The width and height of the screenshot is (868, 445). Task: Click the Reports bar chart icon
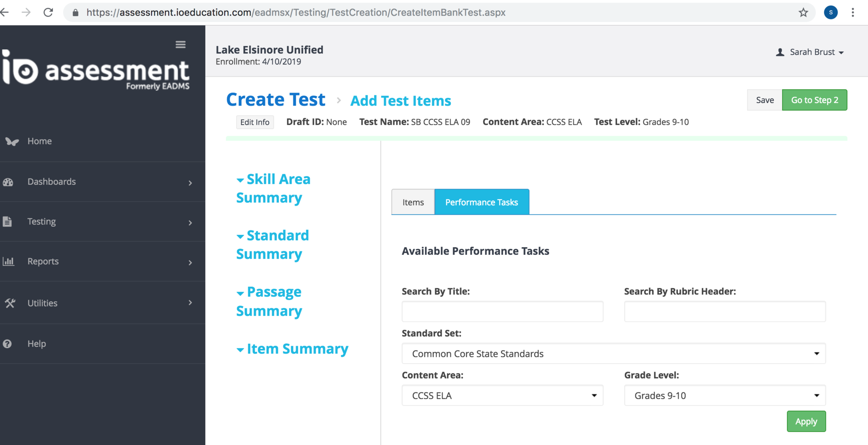pyautogui.click(x=8, y=261)
